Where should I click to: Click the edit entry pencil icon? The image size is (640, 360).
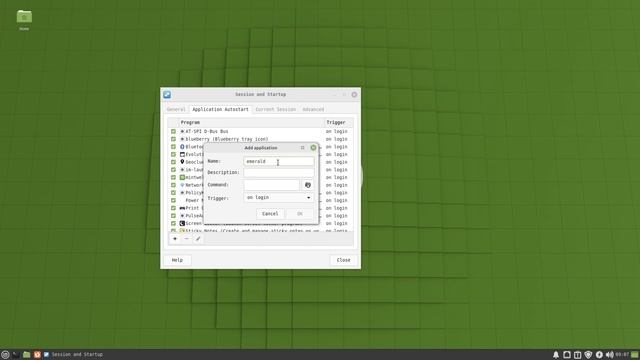click(198, 239)
